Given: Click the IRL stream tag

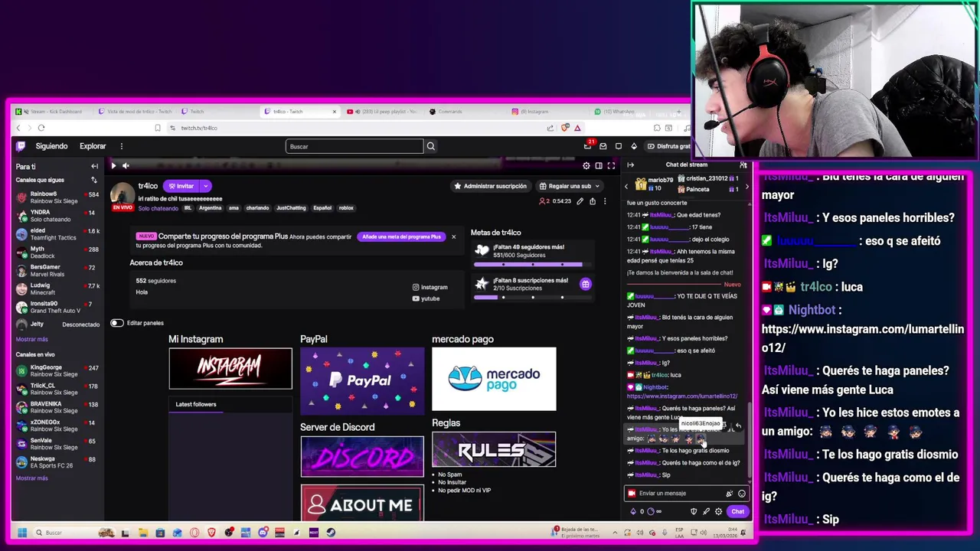Looking at the screenshot, I should [x=187, y=208].
